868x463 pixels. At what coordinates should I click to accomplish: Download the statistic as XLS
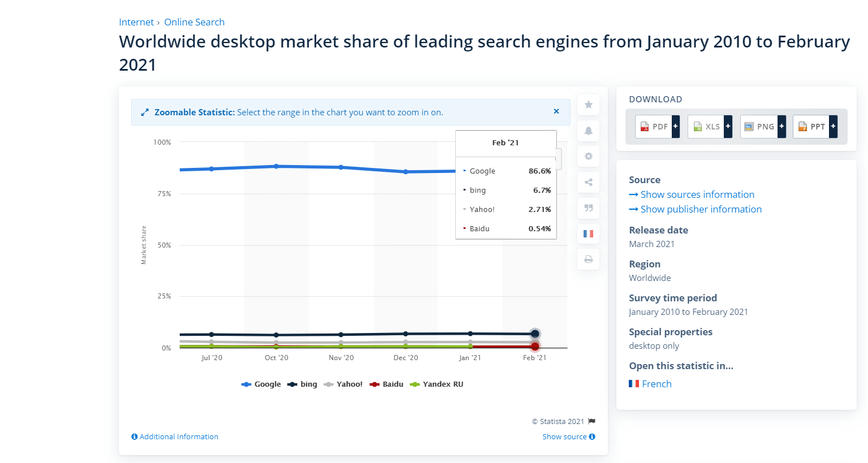[x=706, y=127]
